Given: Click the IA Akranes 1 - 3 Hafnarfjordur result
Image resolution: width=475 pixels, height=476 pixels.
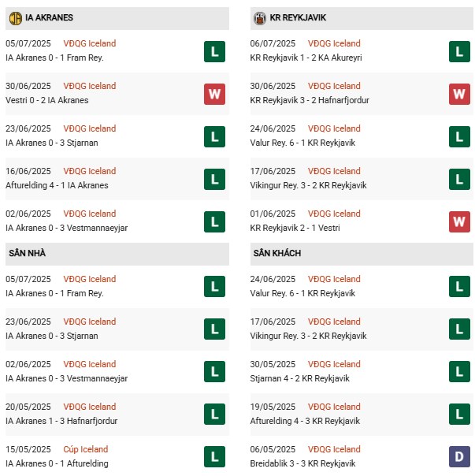Looking at the screenshot, I should [x=61, y=421].
